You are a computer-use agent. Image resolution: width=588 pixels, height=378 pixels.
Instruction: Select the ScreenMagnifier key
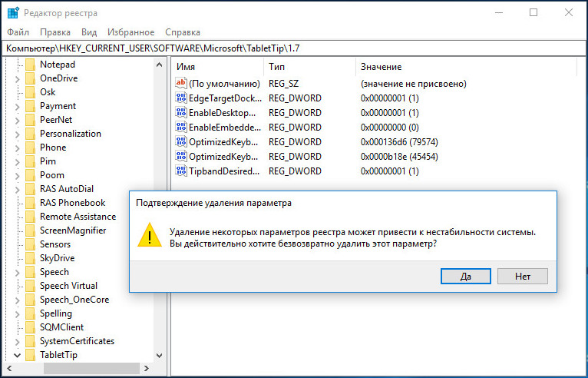(x=73, y=230)
